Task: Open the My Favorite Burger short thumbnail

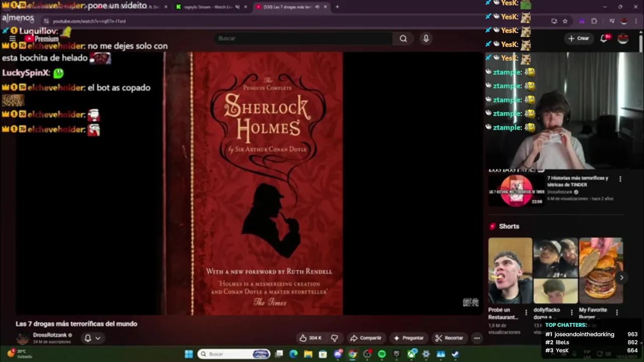Action: [601, 270]
